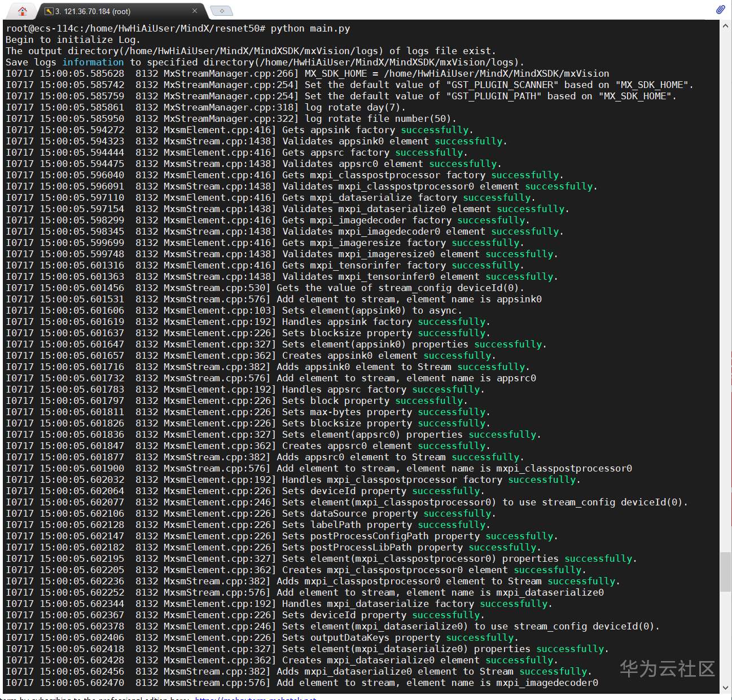This screenshot has height=700, width=732.
Task: Click the 'Validates appsink0 element' log line
Action: point(257,141)
